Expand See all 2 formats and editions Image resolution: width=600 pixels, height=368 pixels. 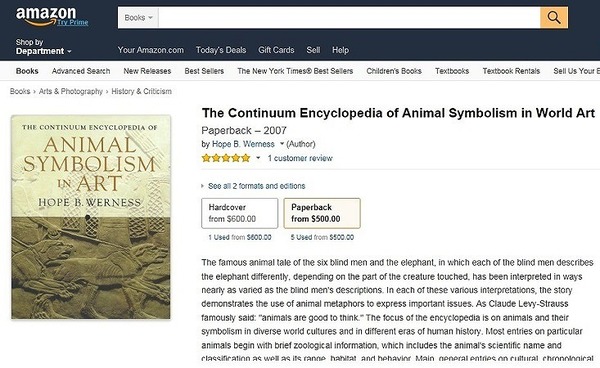(x=253, y=186)
